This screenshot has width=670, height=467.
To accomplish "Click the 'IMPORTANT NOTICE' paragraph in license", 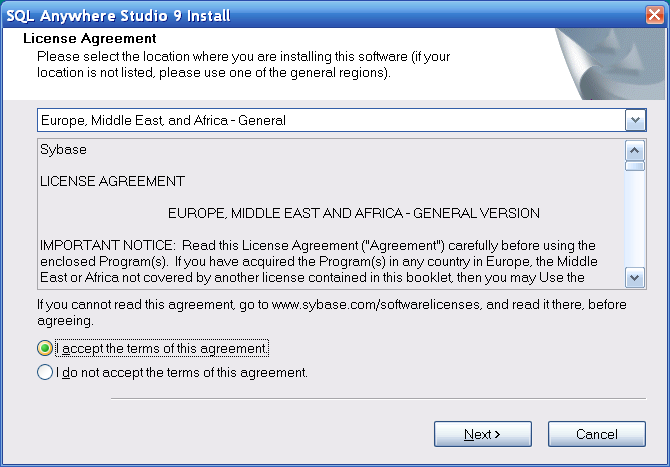I will click(318, 261).
